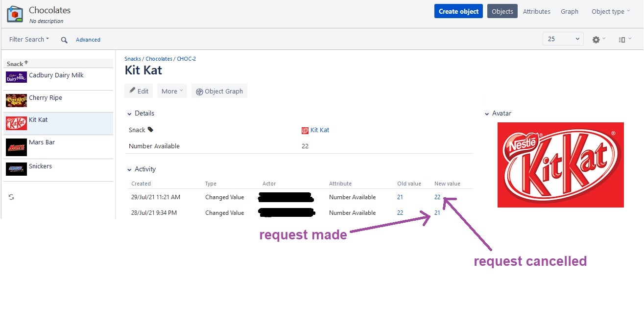Collapse the Details section
This screenshot has width=644, height=324.
coord(130,113)
